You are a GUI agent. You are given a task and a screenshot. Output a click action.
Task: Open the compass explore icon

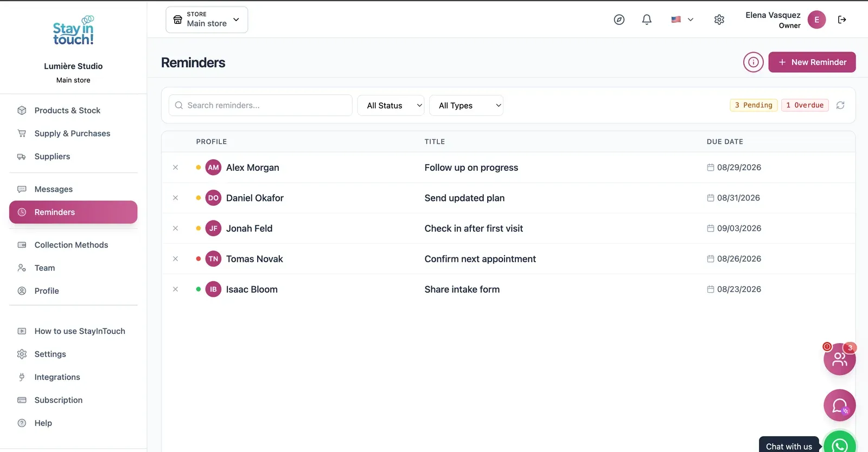619,20
